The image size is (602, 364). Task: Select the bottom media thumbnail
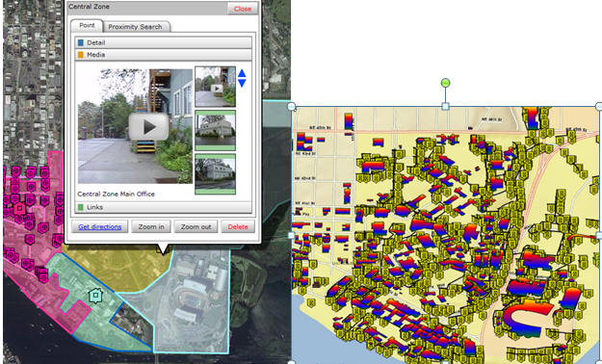coord(215,174)
